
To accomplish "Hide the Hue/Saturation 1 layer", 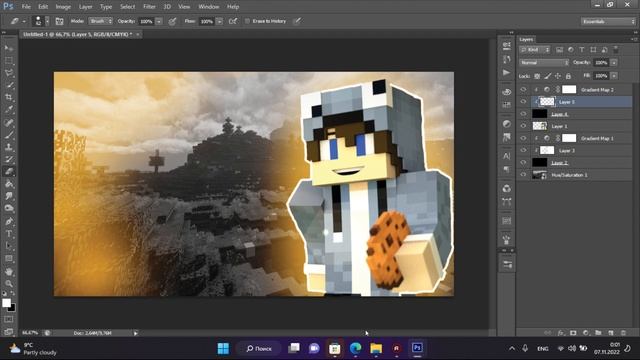I will click(x=523, y=175).
